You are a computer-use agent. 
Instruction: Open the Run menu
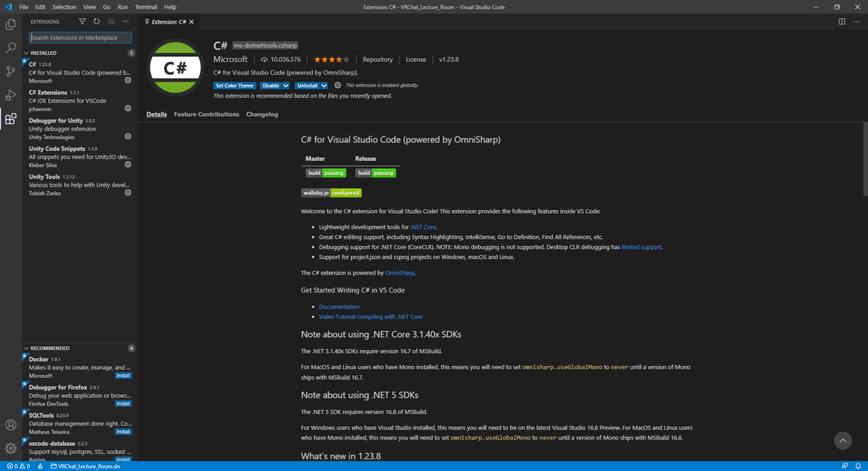(123, 7)
